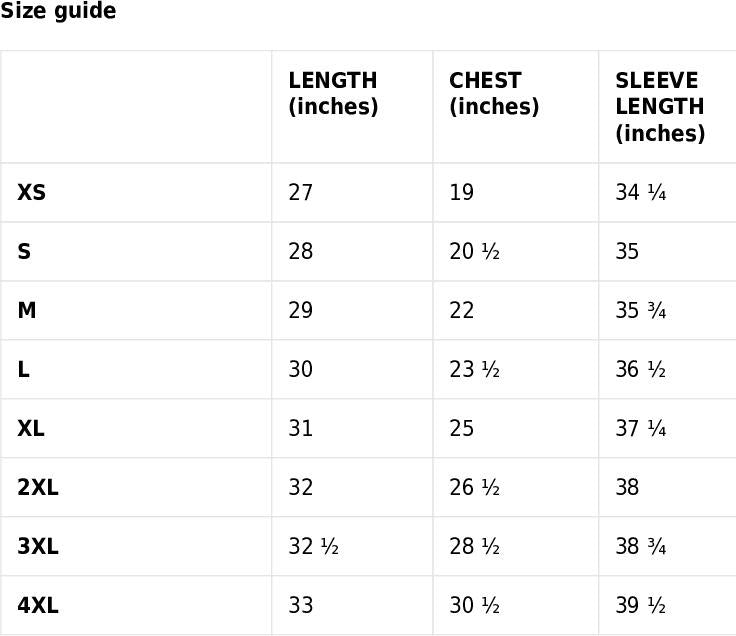Select the XL length value 31
Screen dimensions: 736x636
300,429
